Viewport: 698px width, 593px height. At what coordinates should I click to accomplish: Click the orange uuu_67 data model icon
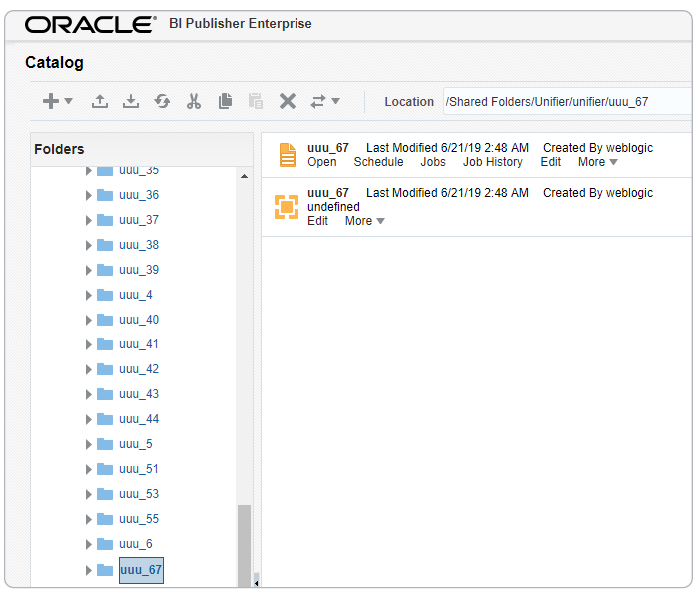click(286, 207)
